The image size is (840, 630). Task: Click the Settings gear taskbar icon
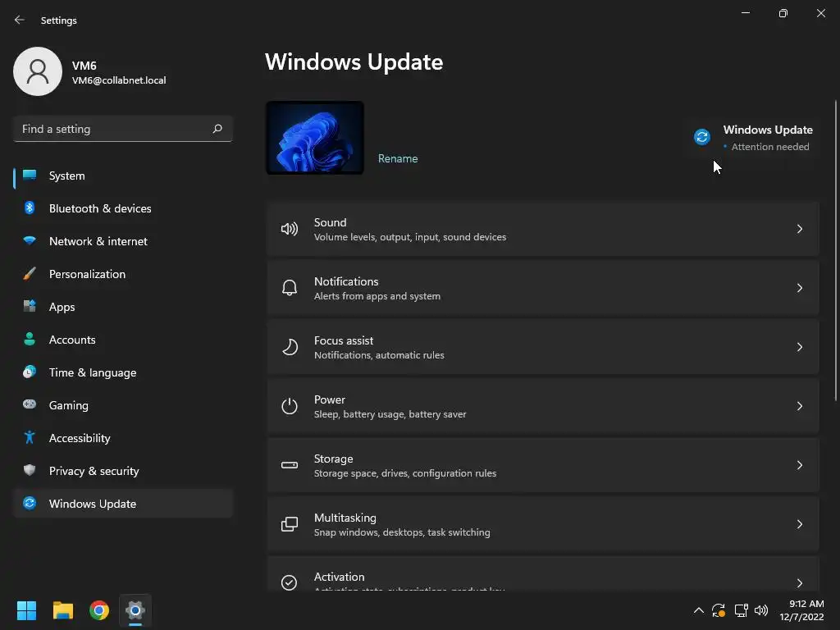pyautogui.click(x=135, y=610)
